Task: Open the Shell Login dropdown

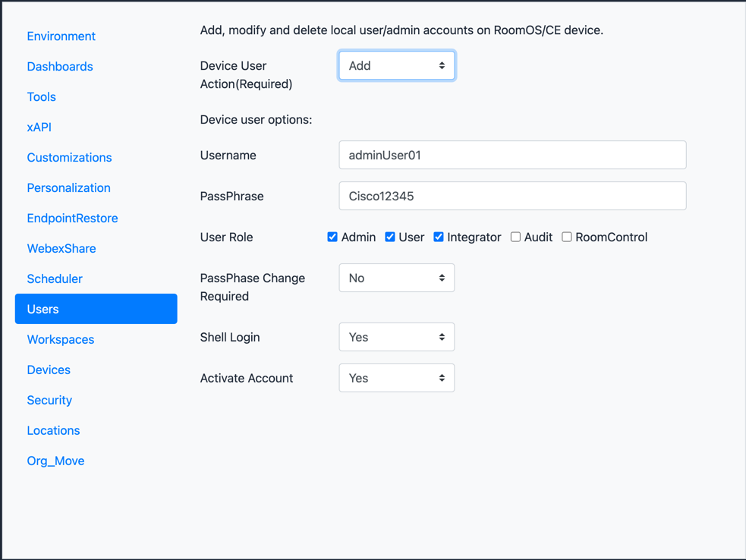Action: pyautogui.click(x=396, y=338)
